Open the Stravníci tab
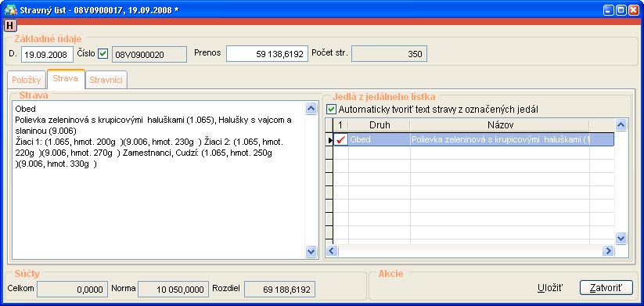 click(x=106, y=80)
